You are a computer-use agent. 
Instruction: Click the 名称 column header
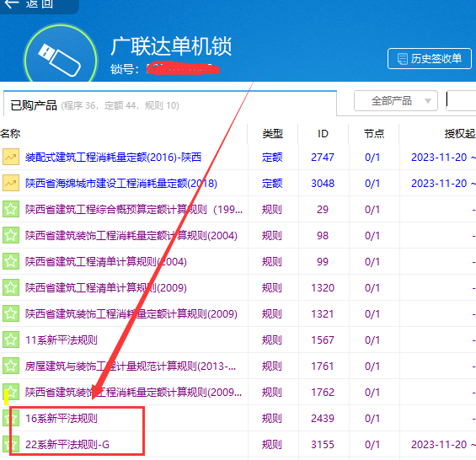click(x=10, y=134)
